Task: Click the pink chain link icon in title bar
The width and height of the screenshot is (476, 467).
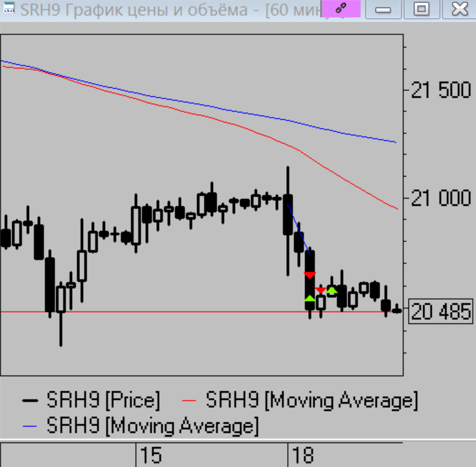Action: (341, 9)
